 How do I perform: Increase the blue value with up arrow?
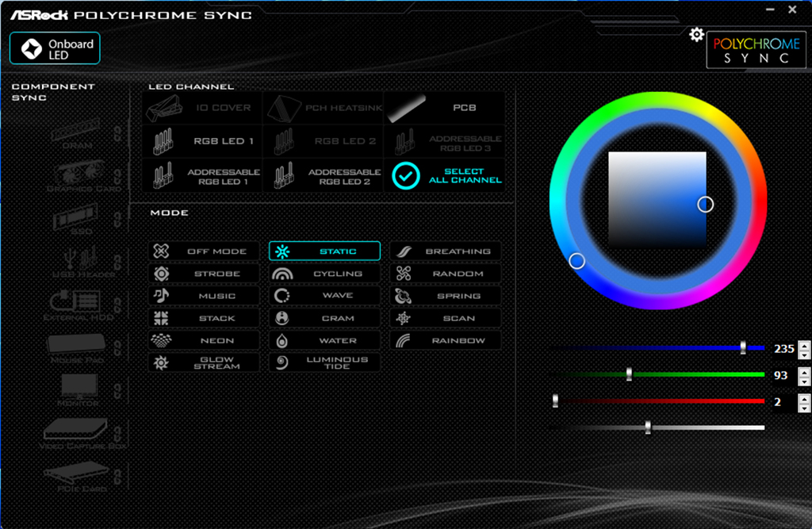click(804, 346)
